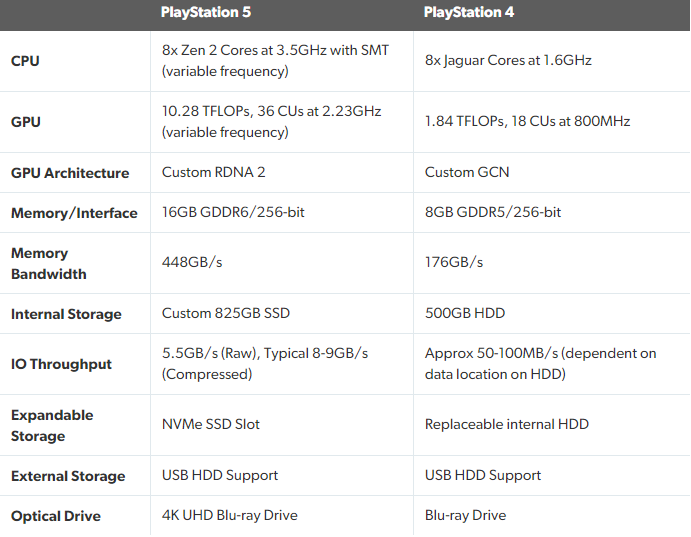Viewport: 691px width, 537px height.
Task: Select the '8x Jaguar Cores at 1.6GHz' cell
Action: pos(508,60)
